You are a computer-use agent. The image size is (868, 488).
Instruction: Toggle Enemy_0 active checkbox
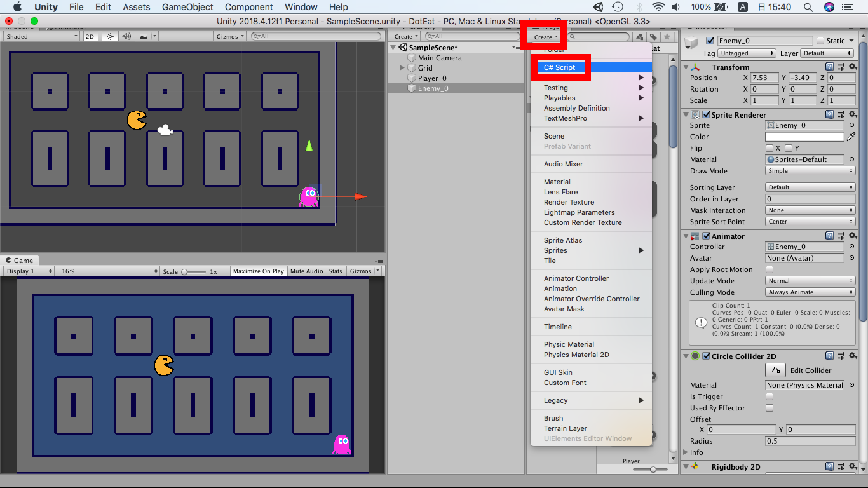(710, 41)
